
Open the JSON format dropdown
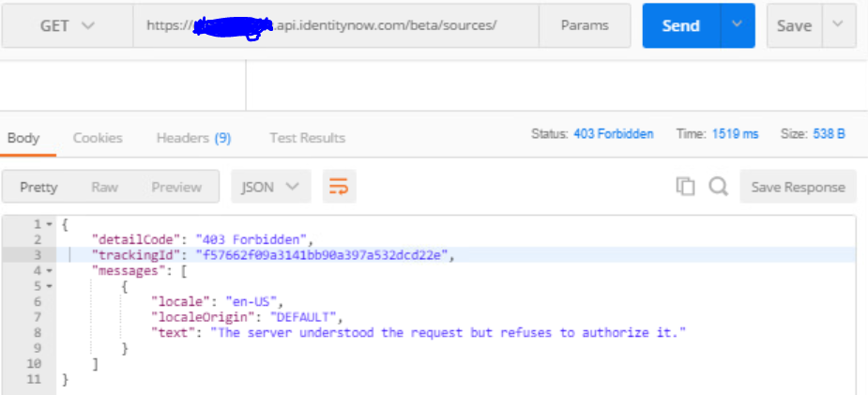[x=270, y=187]
